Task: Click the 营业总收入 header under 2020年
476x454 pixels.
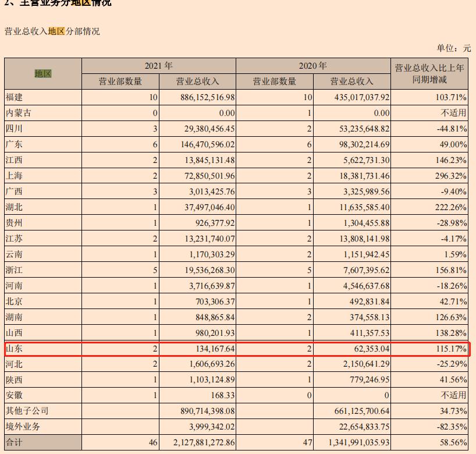Action: pos(351,81)
